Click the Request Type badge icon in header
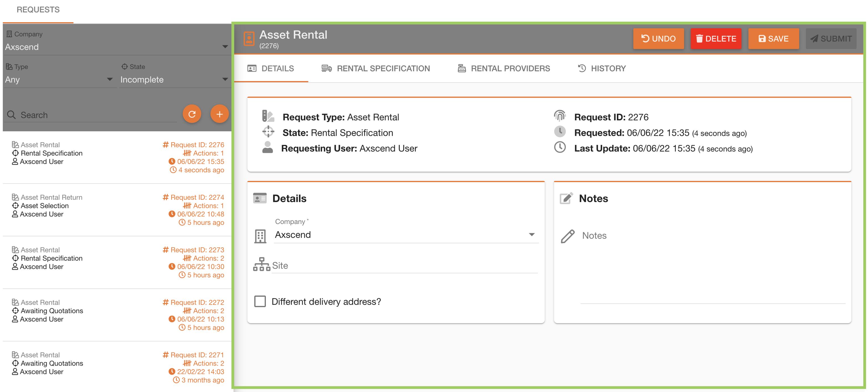 pyautogui.click(x=267, y=116)
